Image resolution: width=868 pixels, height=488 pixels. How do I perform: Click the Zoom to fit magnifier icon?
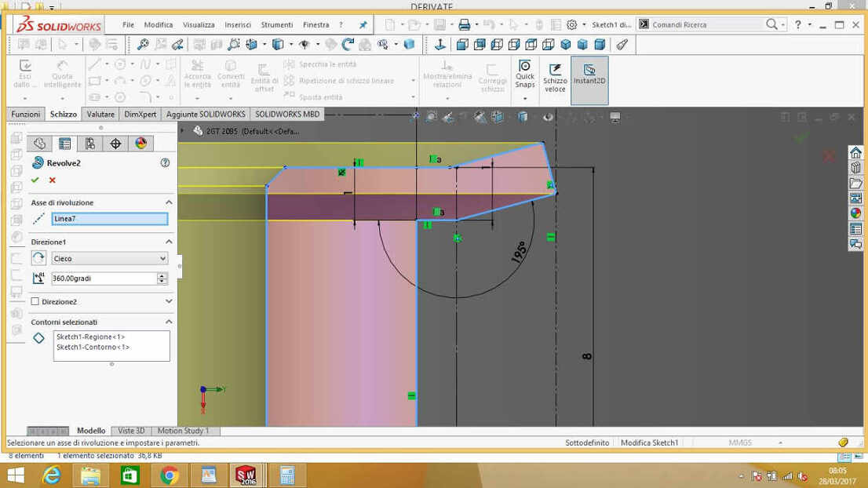(x=143, y=45)
